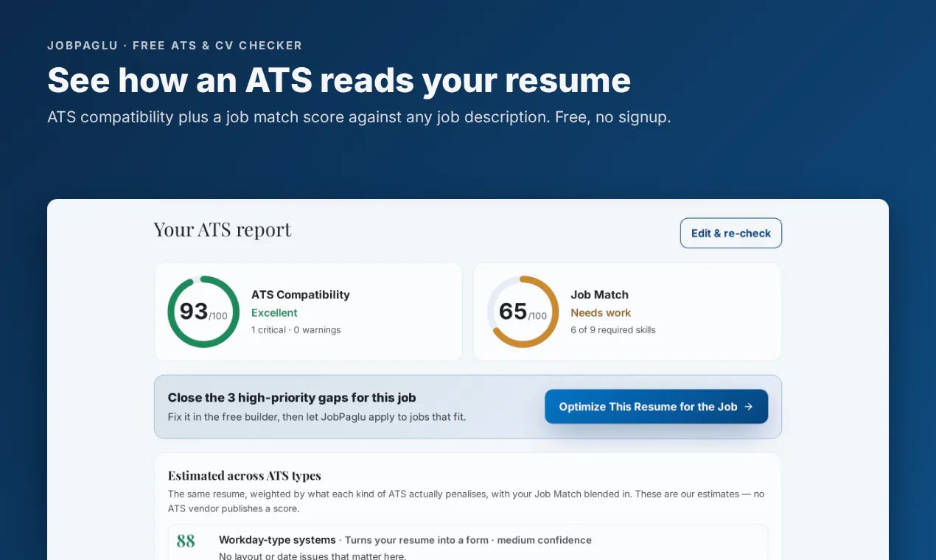Screen dimensions: 936x560
Task: Select the ATS Compatibility card title
Action: click(x=301, y=295)
